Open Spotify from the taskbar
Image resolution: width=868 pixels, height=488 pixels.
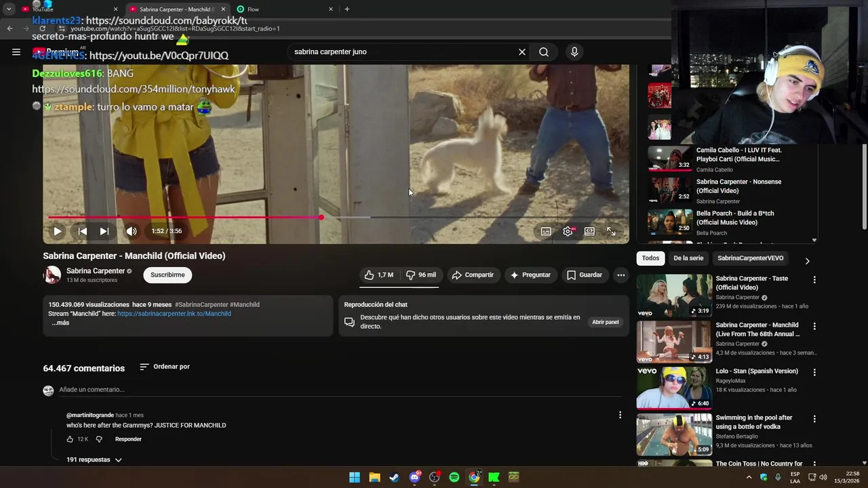point(454,477)
